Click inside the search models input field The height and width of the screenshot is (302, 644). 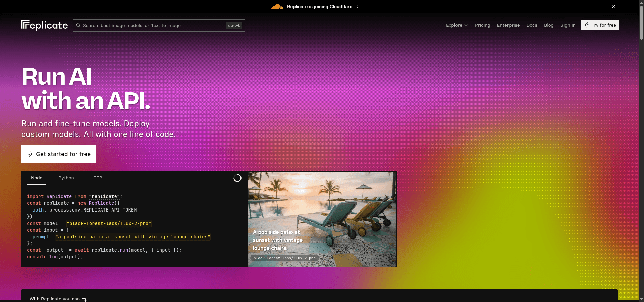151,25
